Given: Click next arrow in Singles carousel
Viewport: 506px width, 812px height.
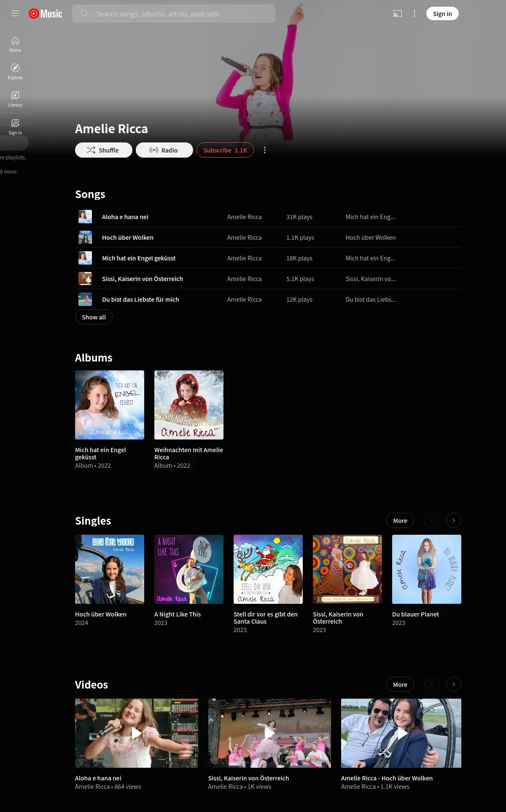Looking at the screenshot, I should point(454,520).
